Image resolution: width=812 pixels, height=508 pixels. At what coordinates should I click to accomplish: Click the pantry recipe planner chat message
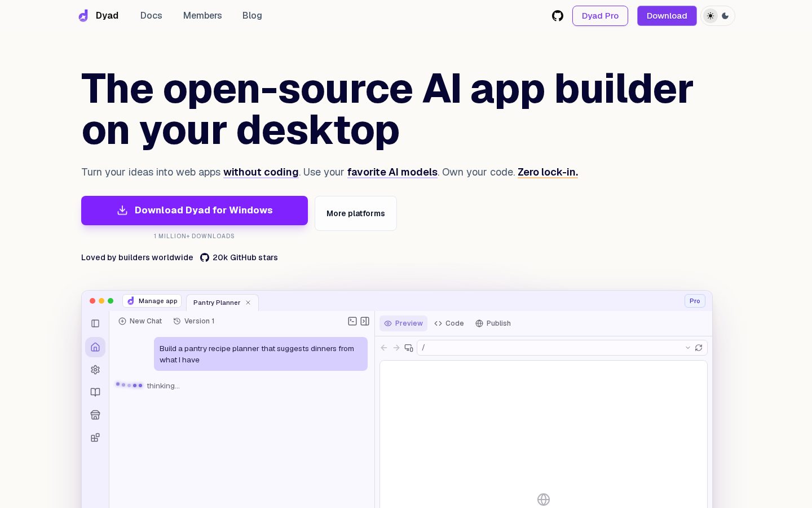tap(261, 354)
